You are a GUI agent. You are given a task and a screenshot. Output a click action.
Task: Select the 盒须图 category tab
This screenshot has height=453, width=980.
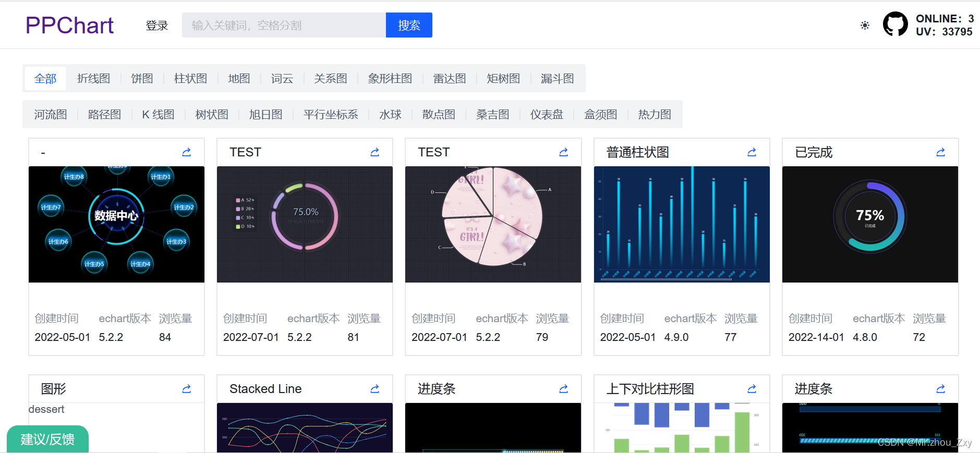tap(601, 114)
